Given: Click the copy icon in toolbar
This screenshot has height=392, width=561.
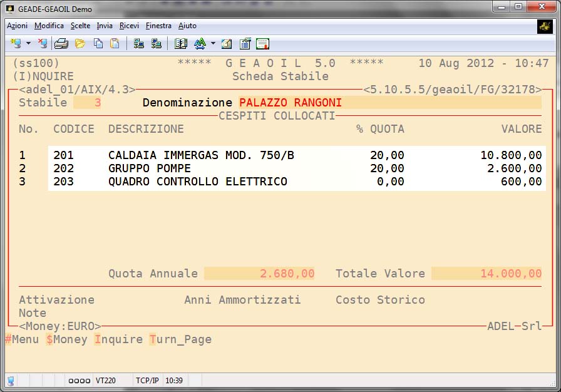Looking at the screenshot, I should coord(98,44).
